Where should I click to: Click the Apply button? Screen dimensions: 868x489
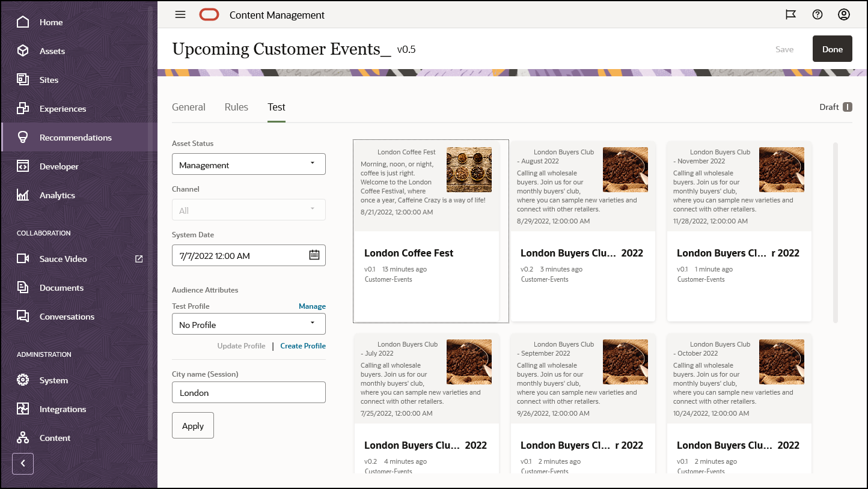(193, 426)
